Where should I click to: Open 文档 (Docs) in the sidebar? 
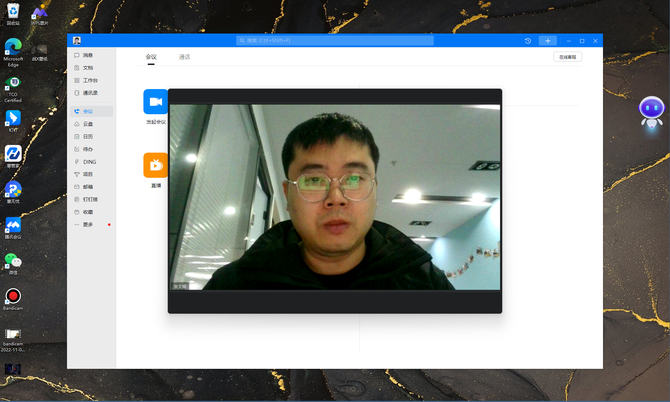point(87,67)
